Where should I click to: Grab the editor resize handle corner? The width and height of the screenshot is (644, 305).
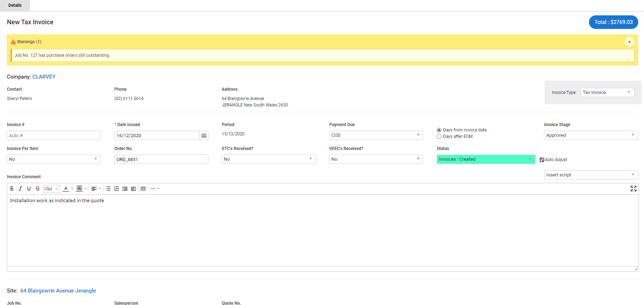coord(636,269)
